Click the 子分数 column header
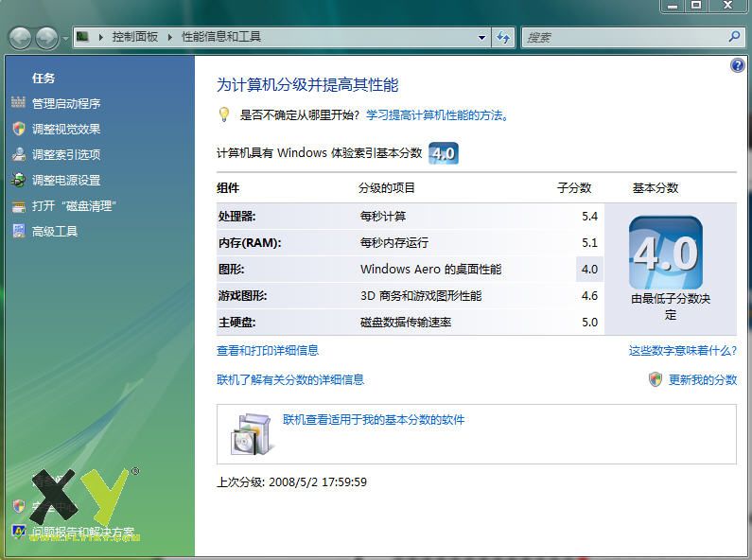The image size is (752, 560). point(574,188)
